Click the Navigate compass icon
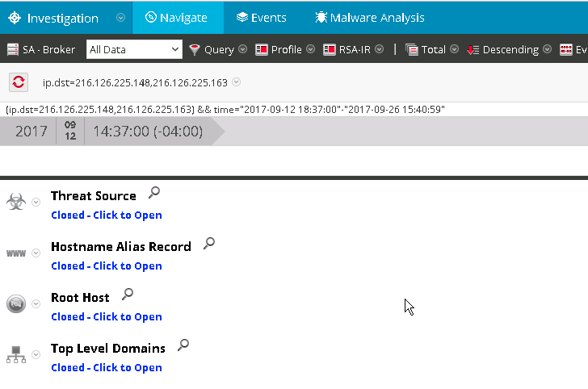The image size is (588, 389). (151, 17)
